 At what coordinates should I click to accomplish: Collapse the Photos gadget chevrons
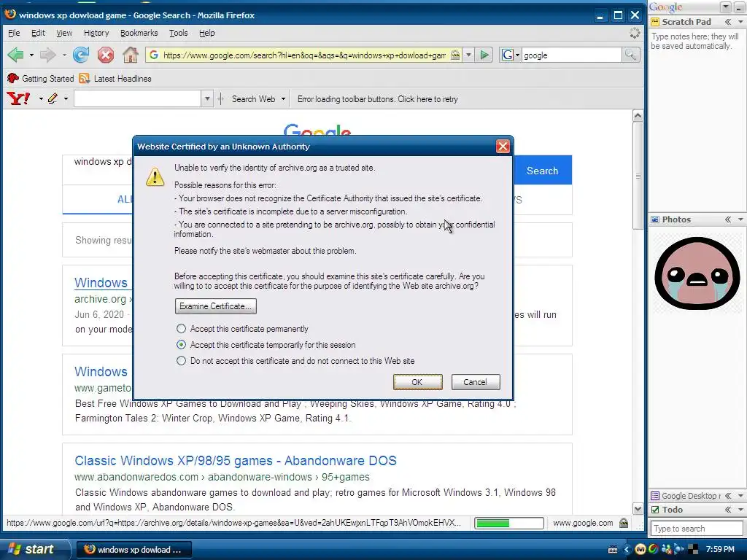pyautogui.click(x=728, y=219)
